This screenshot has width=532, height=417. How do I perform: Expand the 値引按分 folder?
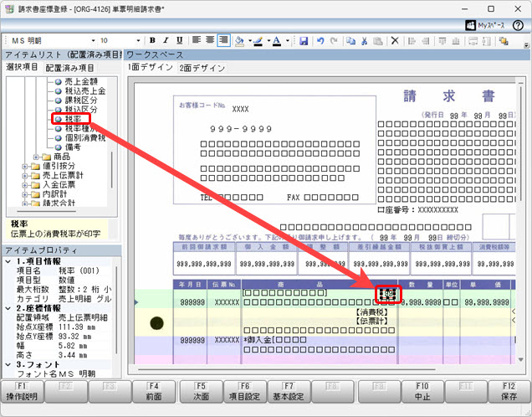pyautogui.click(x=25, y=167)
